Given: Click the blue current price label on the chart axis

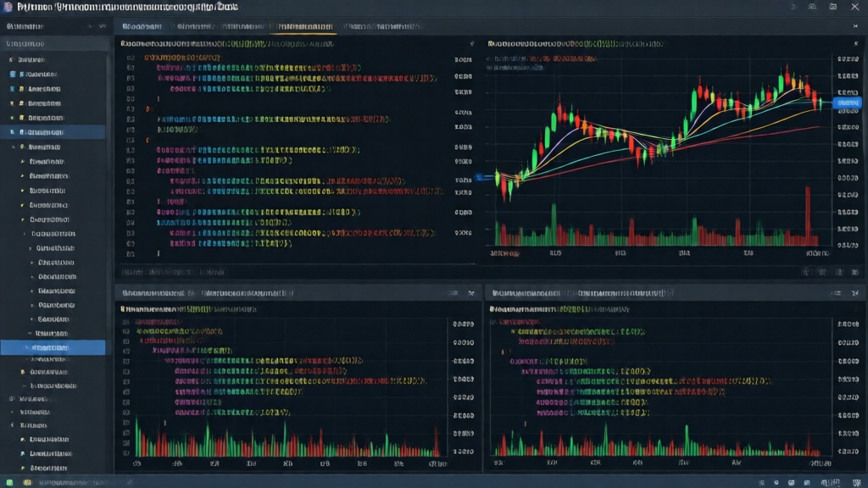Looking at the screenshot, I should coord(847,103).
